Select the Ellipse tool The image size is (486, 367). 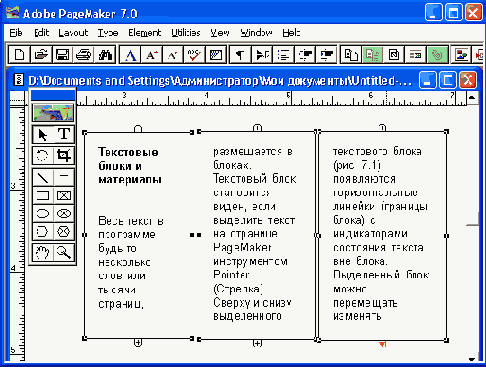tap(43, 213)
